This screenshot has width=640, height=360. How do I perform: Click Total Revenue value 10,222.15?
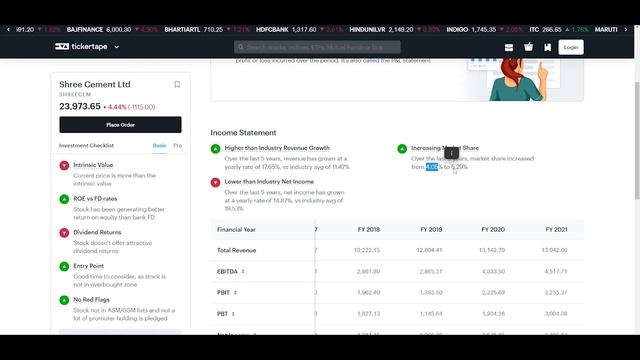367,250
